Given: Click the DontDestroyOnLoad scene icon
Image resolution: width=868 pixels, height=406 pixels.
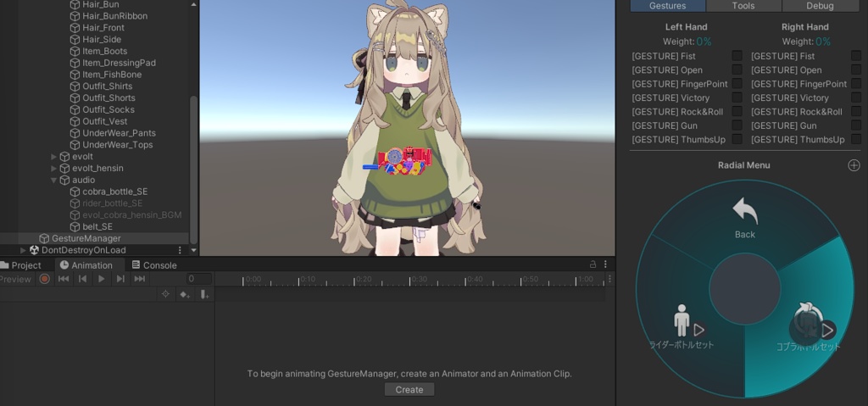Looking at the screenshot, I should point(34,250).
